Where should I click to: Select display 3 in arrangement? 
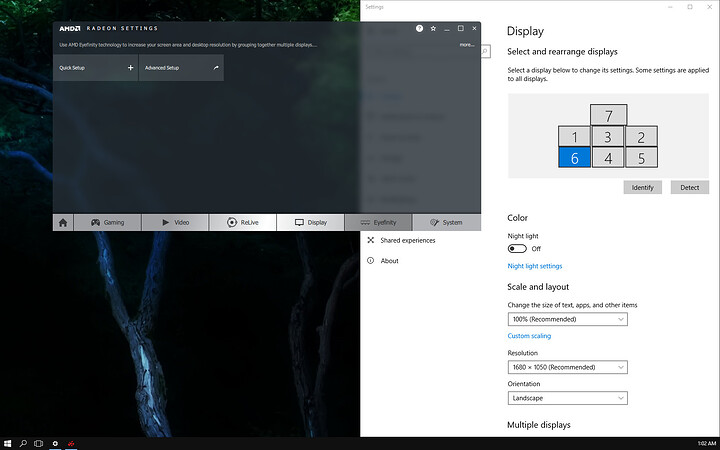pos(608,136)
